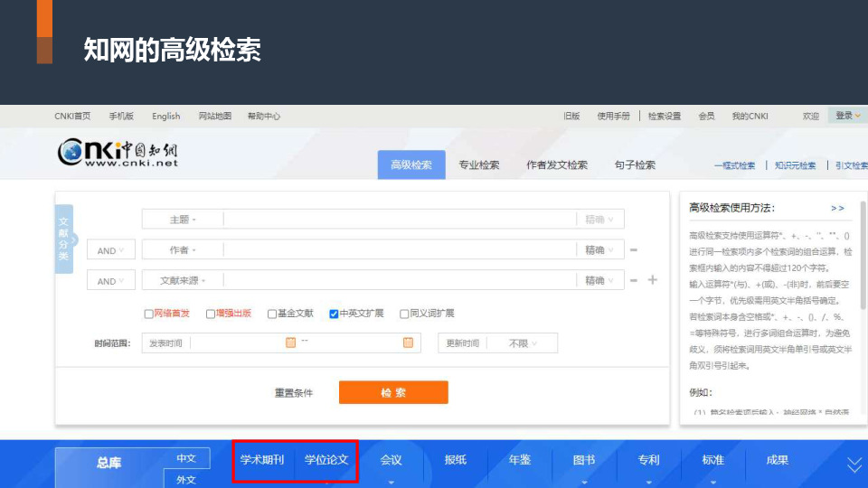The width and height of the screenshot is (868, 488).
Task: Click the usage help panel scrollbar
Action: (863, 255)
